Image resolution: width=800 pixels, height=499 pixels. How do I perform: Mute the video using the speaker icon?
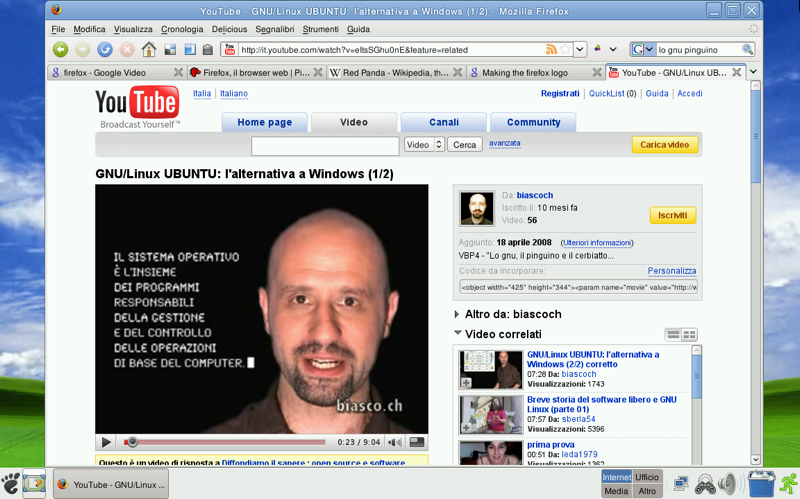[395, 442]
